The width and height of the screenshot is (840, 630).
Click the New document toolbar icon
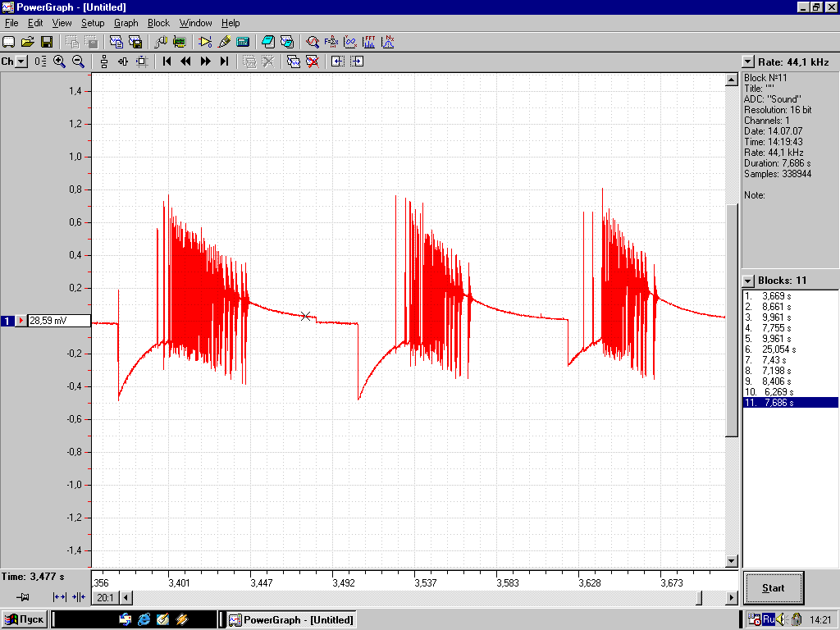(8, 42)
